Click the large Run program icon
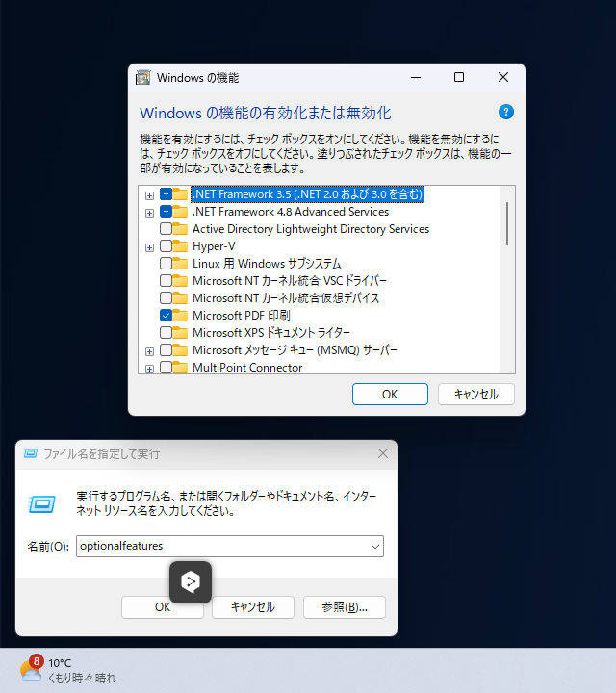The image size is (616, 693). [x=42, y=503]
